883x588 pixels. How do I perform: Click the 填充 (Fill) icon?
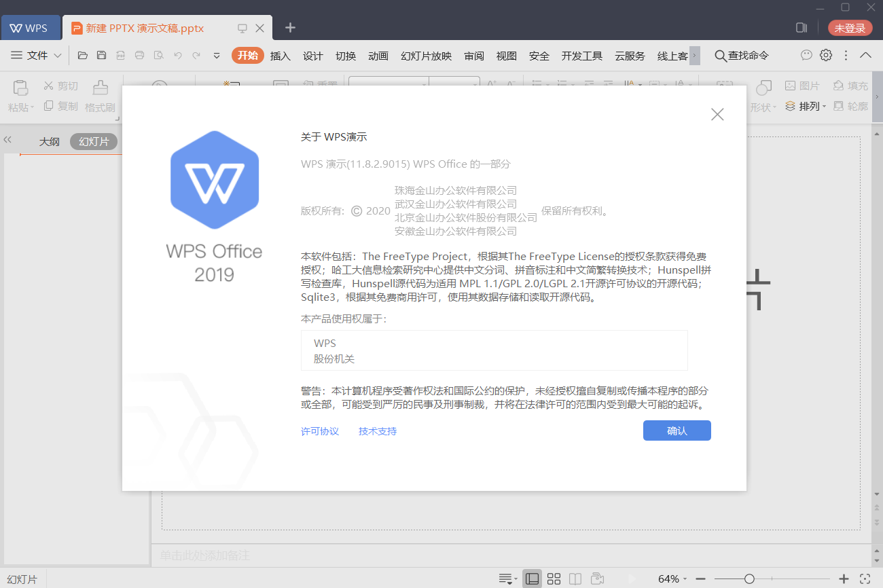pyautogui.click(x=848, y=85)
